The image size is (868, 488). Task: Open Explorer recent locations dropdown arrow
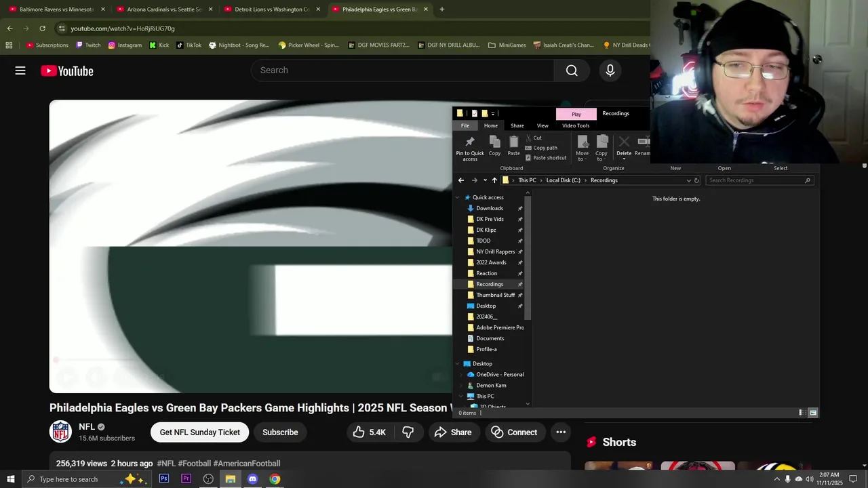point(484,180)
